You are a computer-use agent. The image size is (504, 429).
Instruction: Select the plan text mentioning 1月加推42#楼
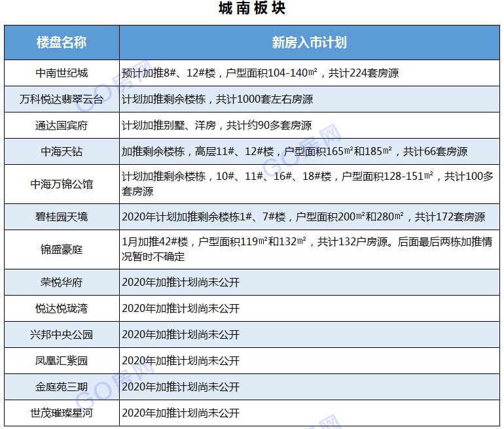(307, 249)
